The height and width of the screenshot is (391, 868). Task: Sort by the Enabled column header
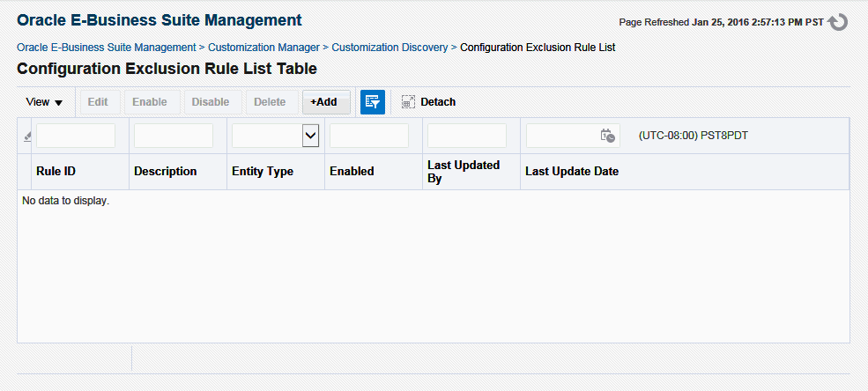coord(374,172)
